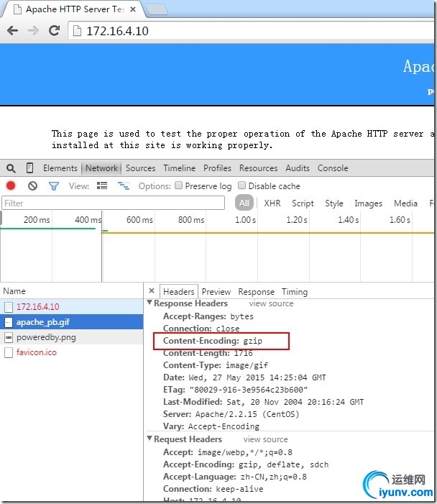This screenshot has height=504, width=437.
Task: Click view source next to Request Headers
Action: 265,439
